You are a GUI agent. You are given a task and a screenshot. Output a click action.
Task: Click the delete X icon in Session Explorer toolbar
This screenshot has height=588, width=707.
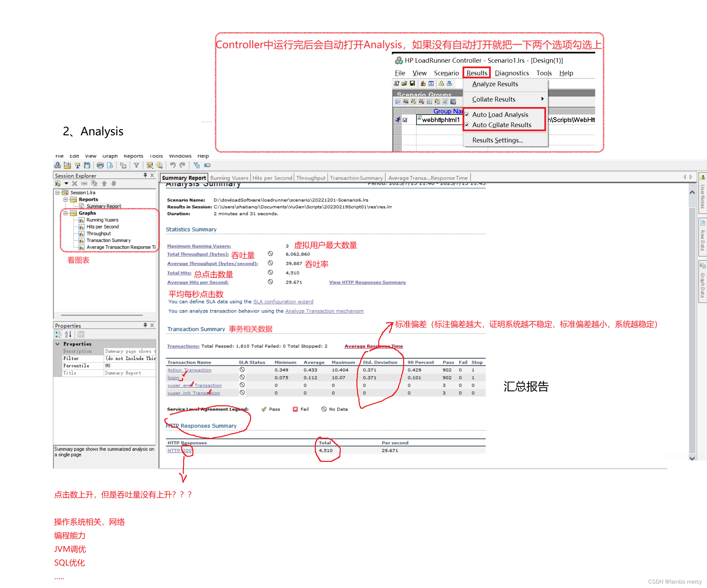pos(75,184)
